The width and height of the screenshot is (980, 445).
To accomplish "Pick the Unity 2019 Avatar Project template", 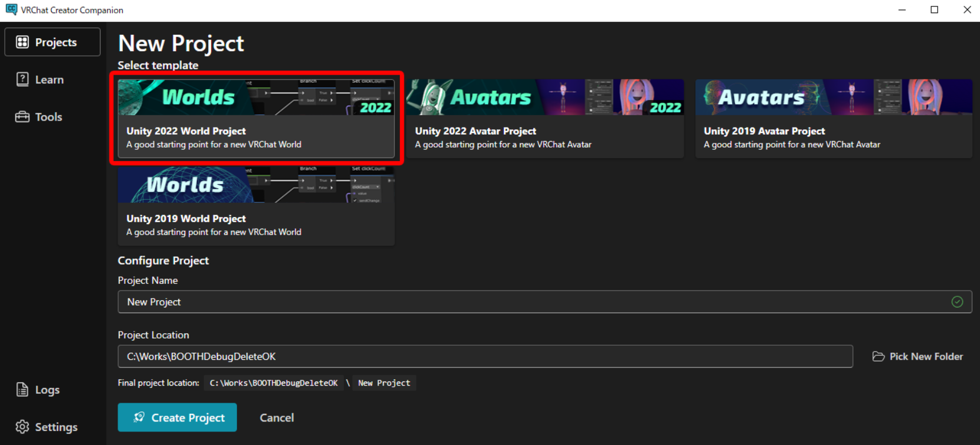I will pyautogui.click(x=834, y=119).
